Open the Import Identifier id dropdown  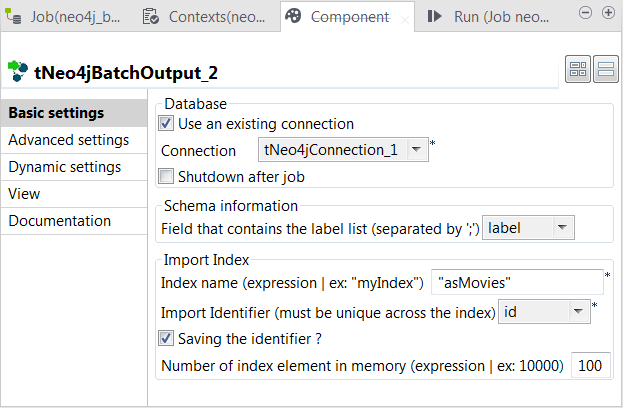[577, 312]
